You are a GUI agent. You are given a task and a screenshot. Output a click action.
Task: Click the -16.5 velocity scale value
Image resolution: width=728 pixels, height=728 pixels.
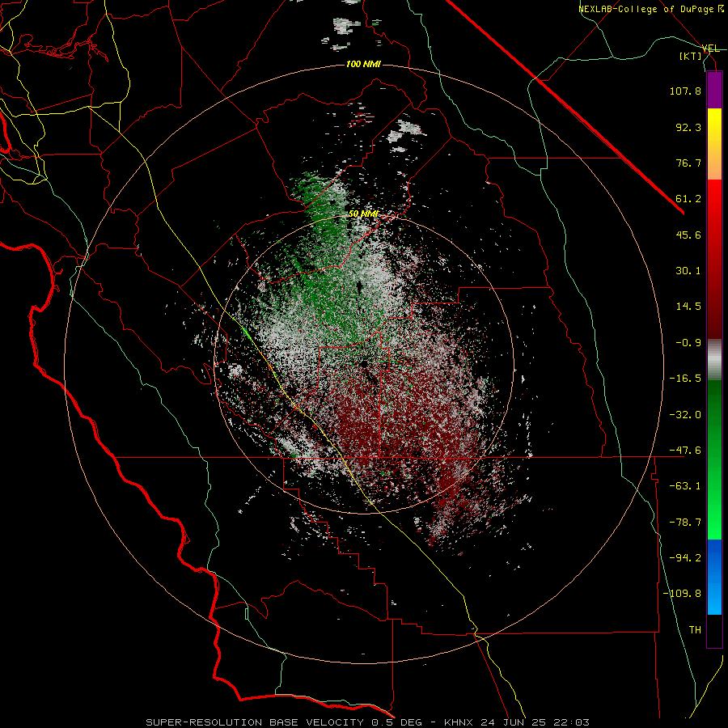[685, 379]
